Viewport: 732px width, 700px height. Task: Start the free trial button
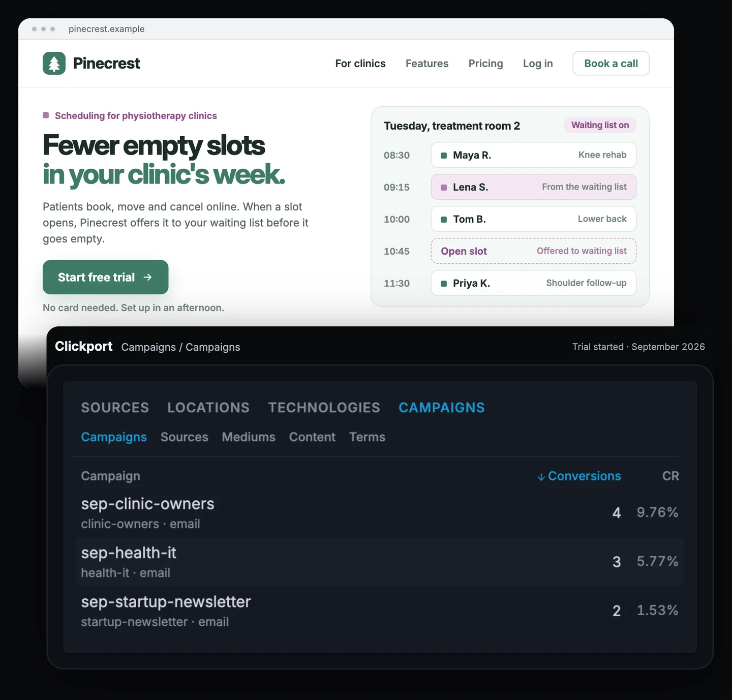(x=105, y=277)
